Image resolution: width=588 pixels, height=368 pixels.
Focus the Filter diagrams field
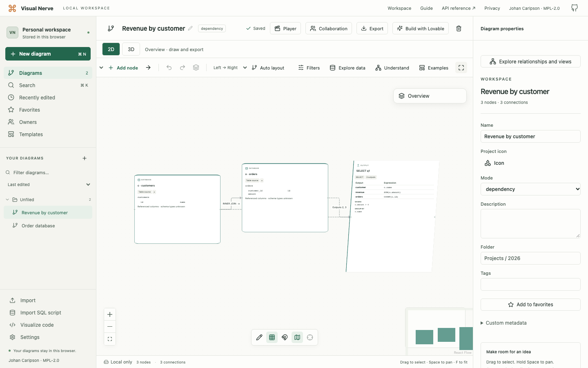coord(48,173)
